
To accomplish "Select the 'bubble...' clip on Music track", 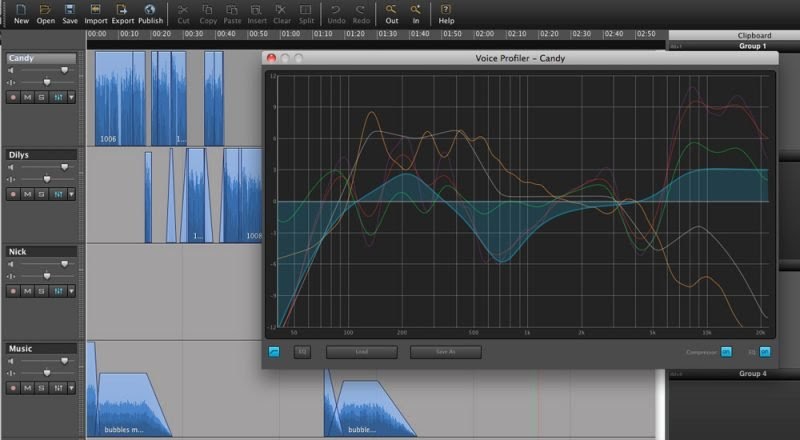I will [375, 408].
